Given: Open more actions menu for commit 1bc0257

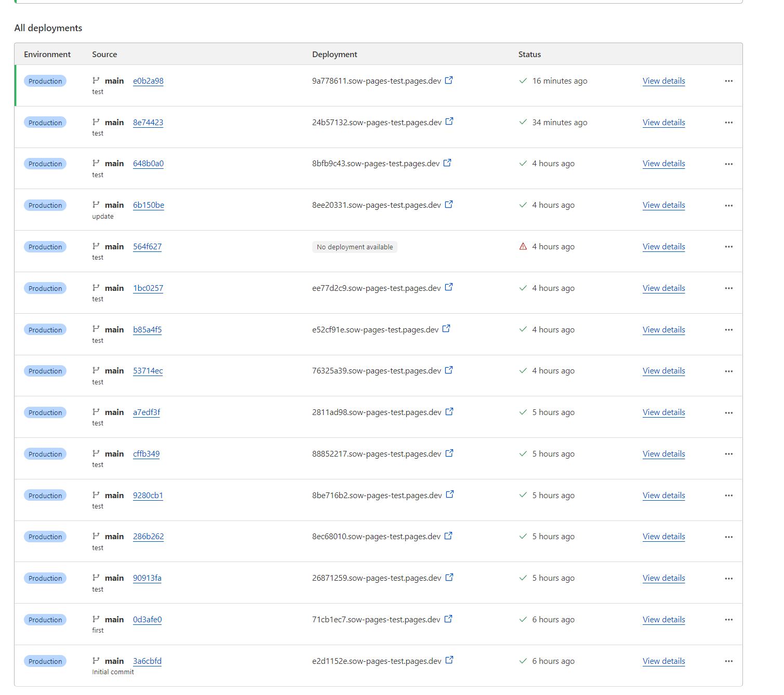Looking at the screenshot, I should [729, 288].
